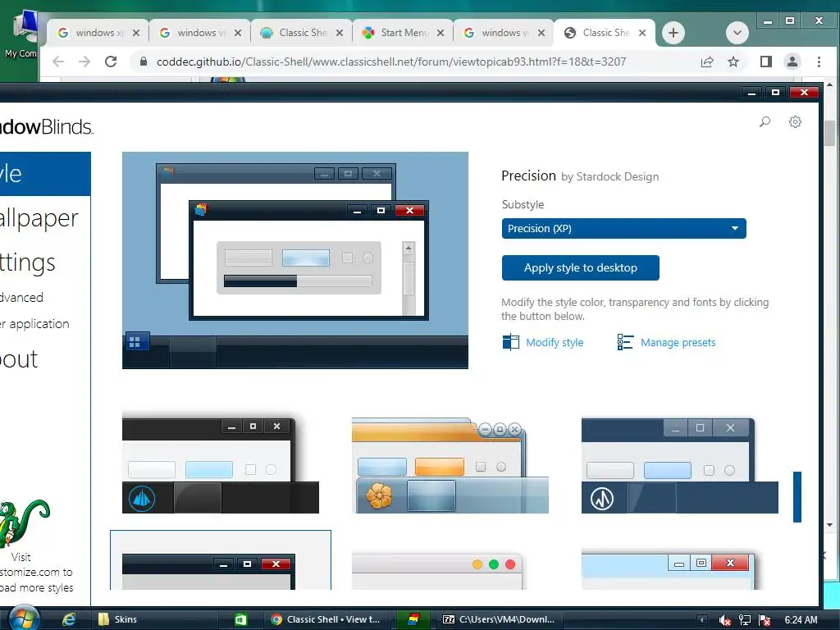
Task: Go back using Chrome's back arrow
Action: click(58, 62)
